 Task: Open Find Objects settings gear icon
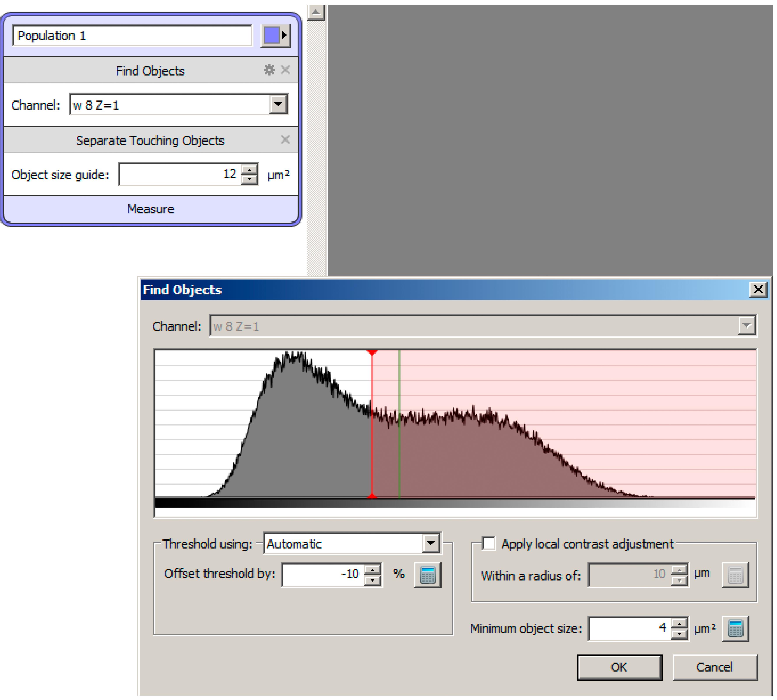click(269, 70)
